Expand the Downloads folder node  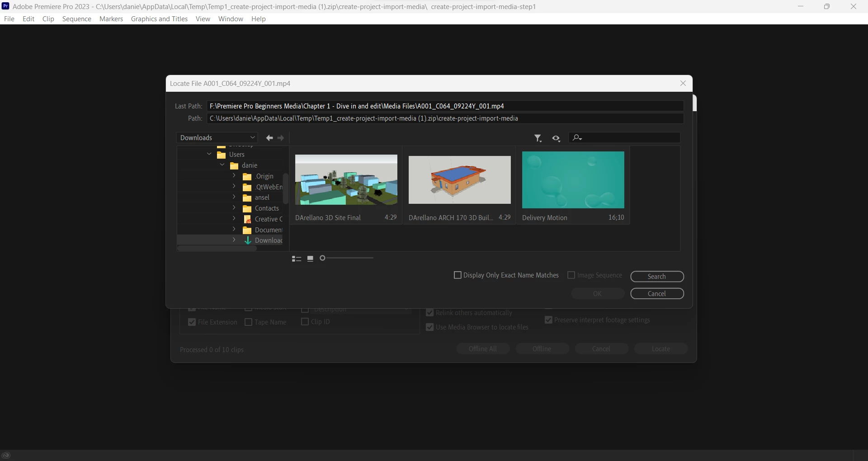tap(234, 240)
